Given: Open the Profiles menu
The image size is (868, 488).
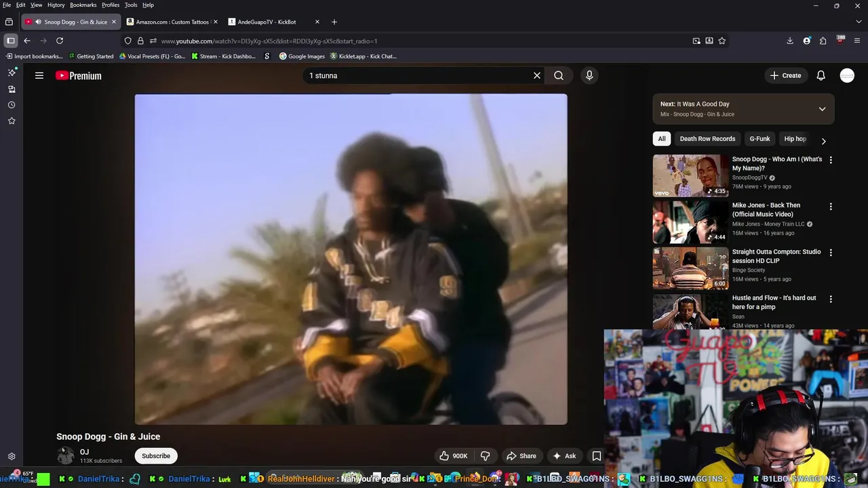Looking at the screenshot, I should pos(111,5).
